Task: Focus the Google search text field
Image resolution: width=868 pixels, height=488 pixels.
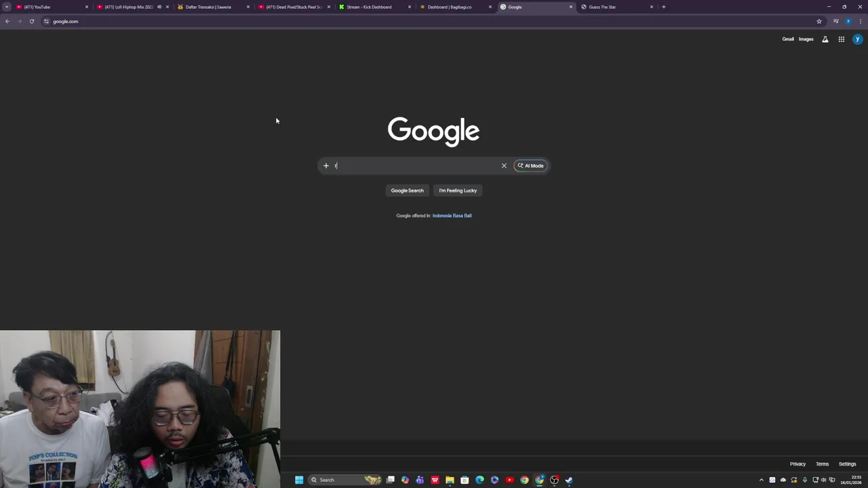Action: (x=415, y=165)
